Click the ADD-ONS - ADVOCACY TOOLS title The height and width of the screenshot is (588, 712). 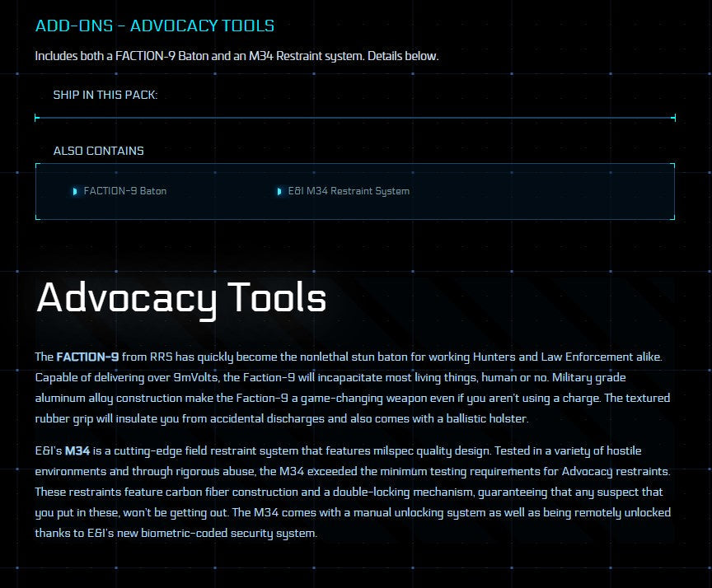click(x=155, y=26)
